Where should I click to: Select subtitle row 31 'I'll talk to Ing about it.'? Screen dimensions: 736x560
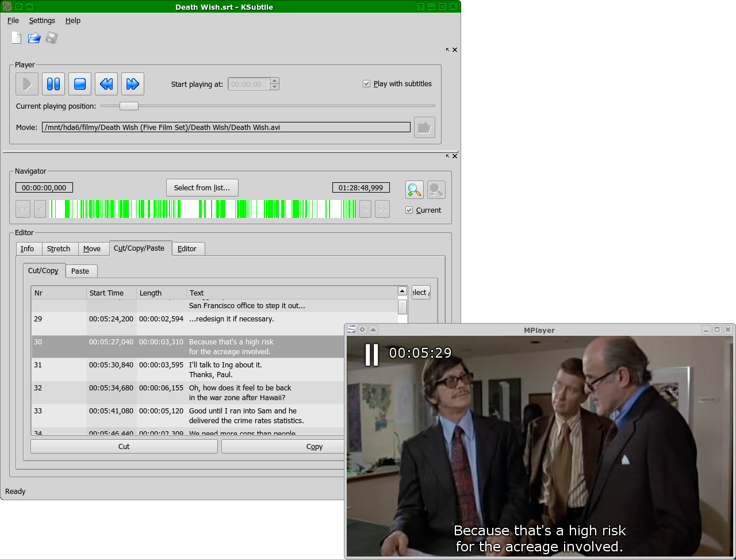[x=187, y=370]
